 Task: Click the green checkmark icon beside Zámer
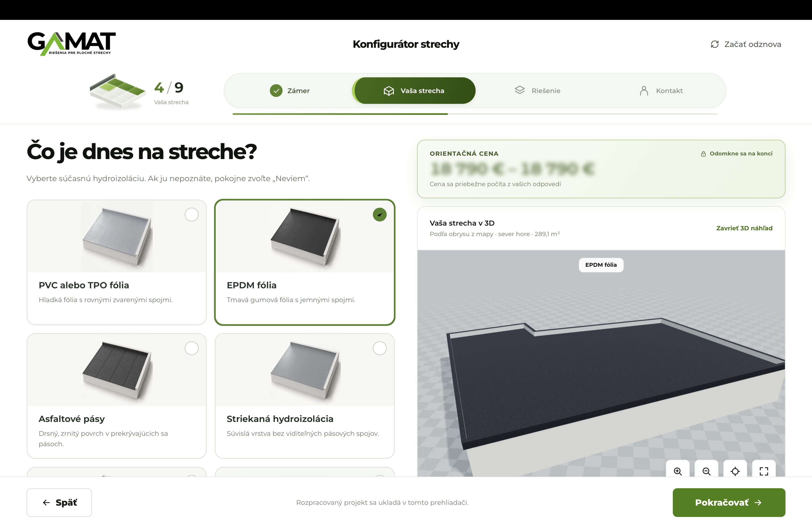pos(276,91)
